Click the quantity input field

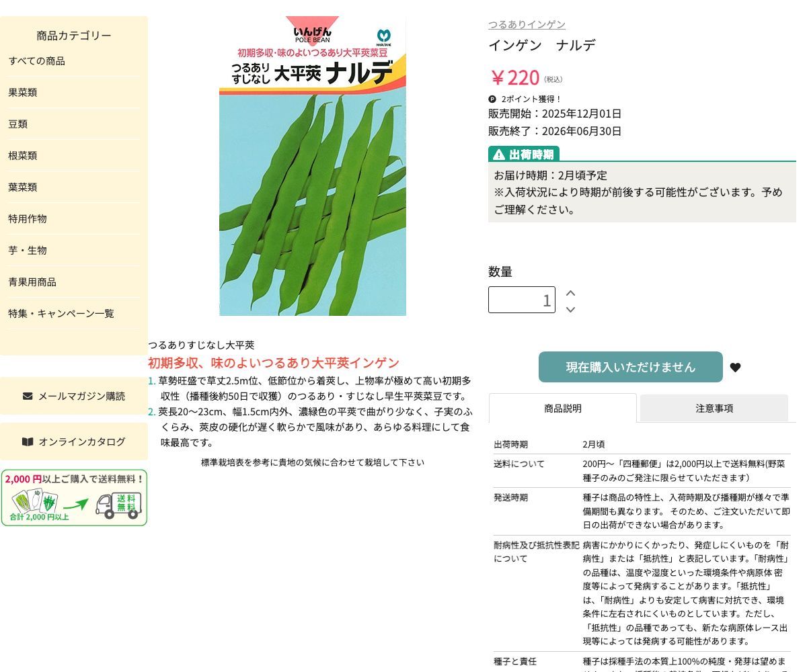pyautogui.click(x=522, y=300)
